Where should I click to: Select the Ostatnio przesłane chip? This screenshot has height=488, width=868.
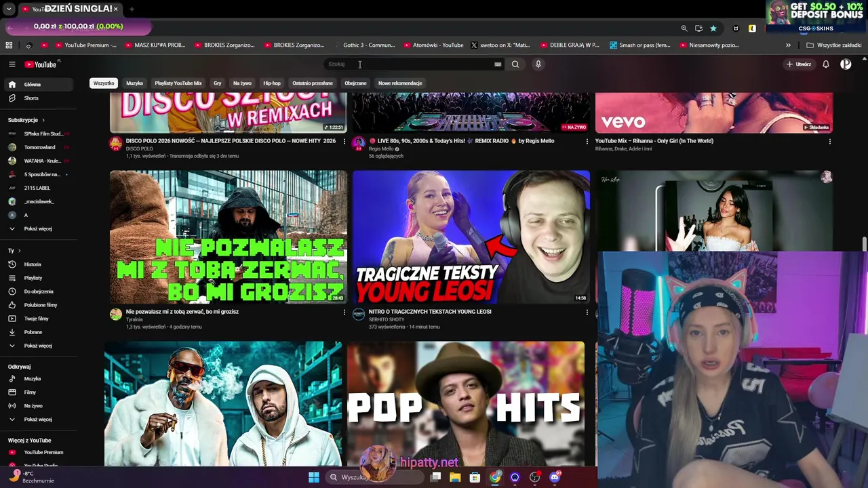[x=313, y=83]
